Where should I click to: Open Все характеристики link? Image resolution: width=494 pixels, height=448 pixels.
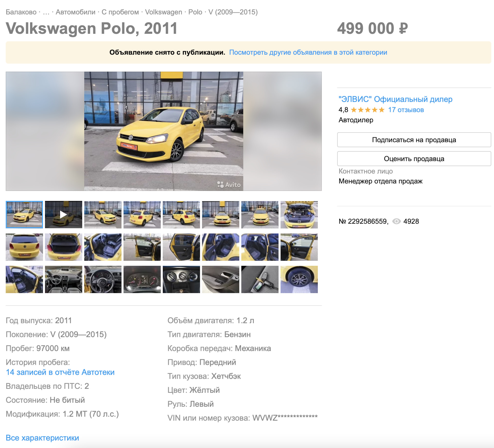42,438
